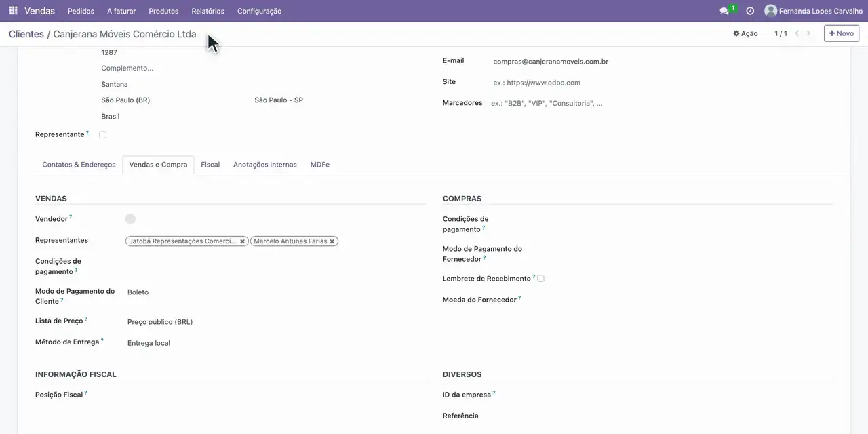The width and height of the screenshot is (868, 434).
Task: Switch to Contatos & Endereços tab
Action: tap(79, 165)
